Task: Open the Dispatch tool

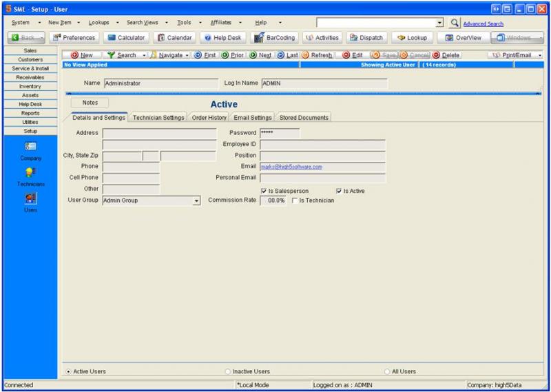Action: 366,38
